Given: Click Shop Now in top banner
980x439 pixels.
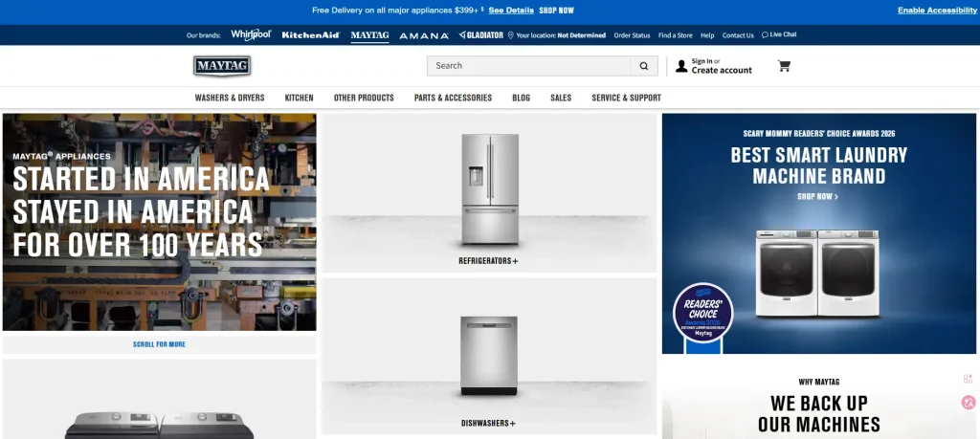Looking at the screenshot, I should [x=556, y=11].
